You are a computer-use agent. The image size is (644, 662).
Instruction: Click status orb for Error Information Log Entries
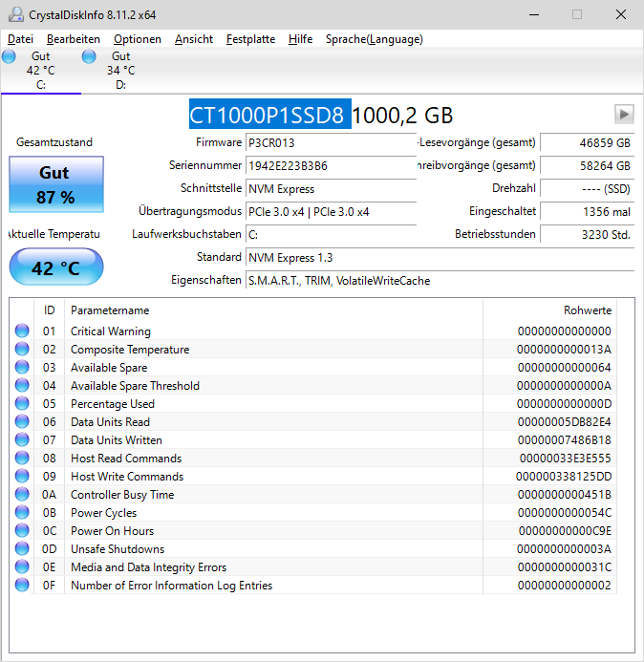(x=22, y=585)
